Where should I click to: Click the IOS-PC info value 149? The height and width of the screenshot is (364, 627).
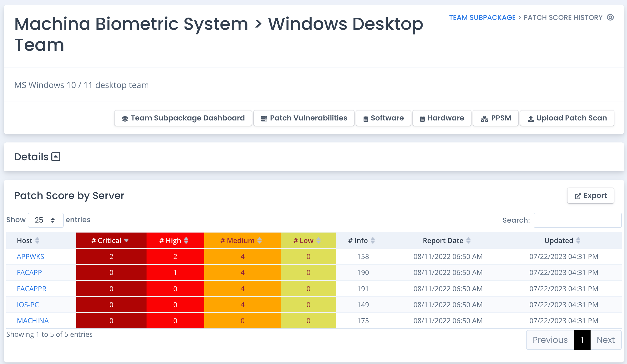(x=363, y=305)
